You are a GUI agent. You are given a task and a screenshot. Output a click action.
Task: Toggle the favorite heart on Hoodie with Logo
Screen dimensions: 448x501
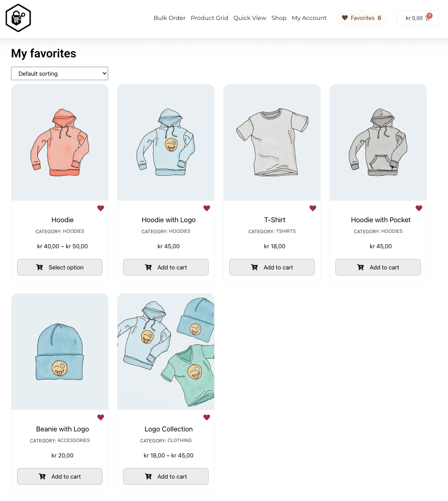coord(207,208)
